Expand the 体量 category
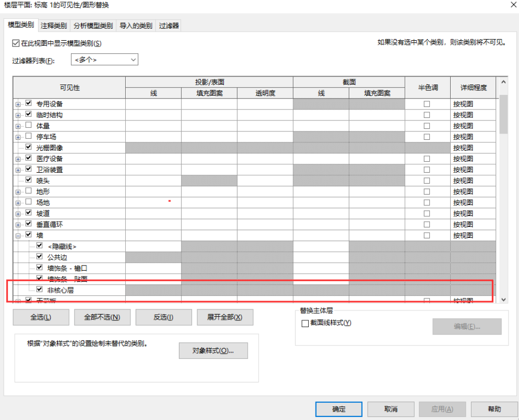The image size is (519, 420). 18,126
